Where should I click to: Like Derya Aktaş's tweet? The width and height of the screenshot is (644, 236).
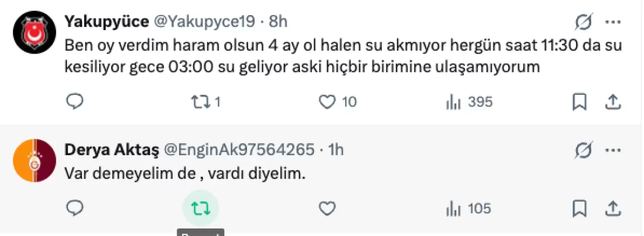(328, 208)
